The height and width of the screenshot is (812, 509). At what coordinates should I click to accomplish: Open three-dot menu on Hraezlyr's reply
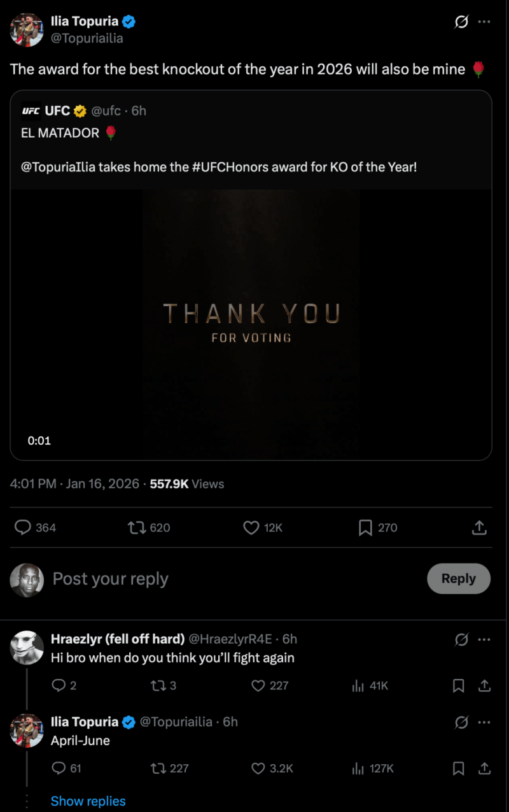point(484,639)
